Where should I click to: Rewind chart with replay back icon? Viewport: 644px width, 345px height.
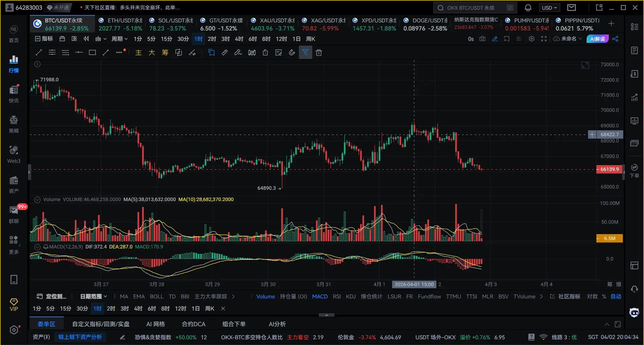coord(86,39)
